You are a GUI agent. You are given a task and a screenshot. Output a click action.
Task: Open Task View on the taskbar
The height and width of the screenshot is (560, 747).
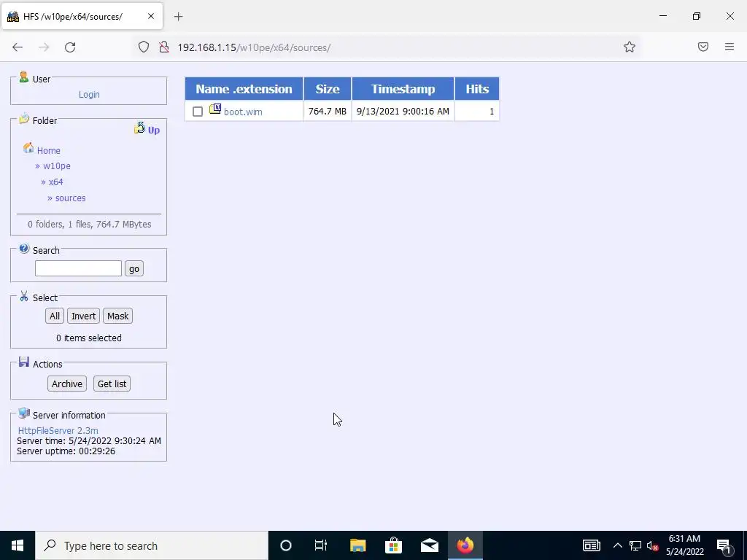tap(321, 545)
